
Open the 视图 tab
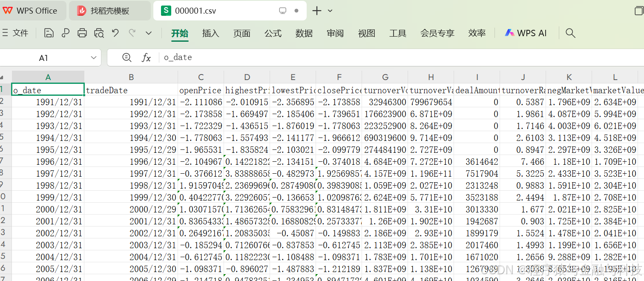tap(367, 33)
